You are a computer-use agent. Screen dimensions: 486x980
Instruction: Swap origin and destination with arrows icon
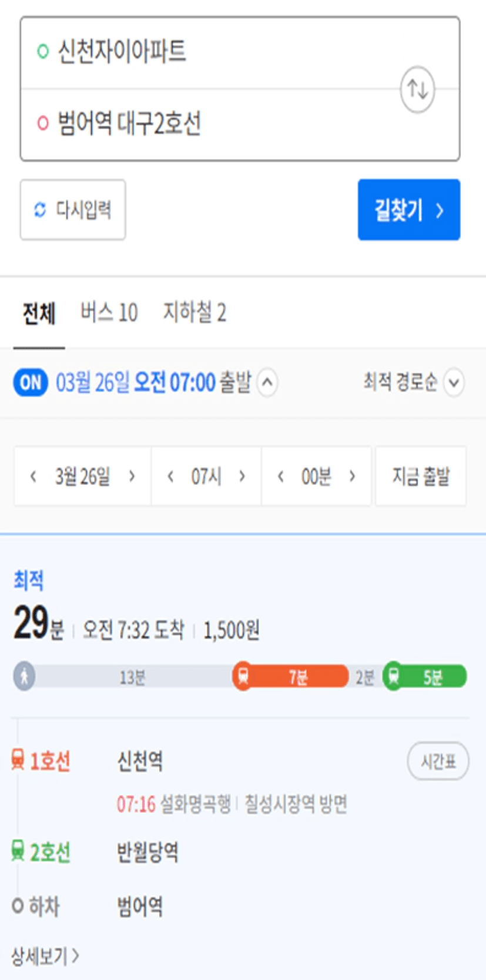(417, 89)
